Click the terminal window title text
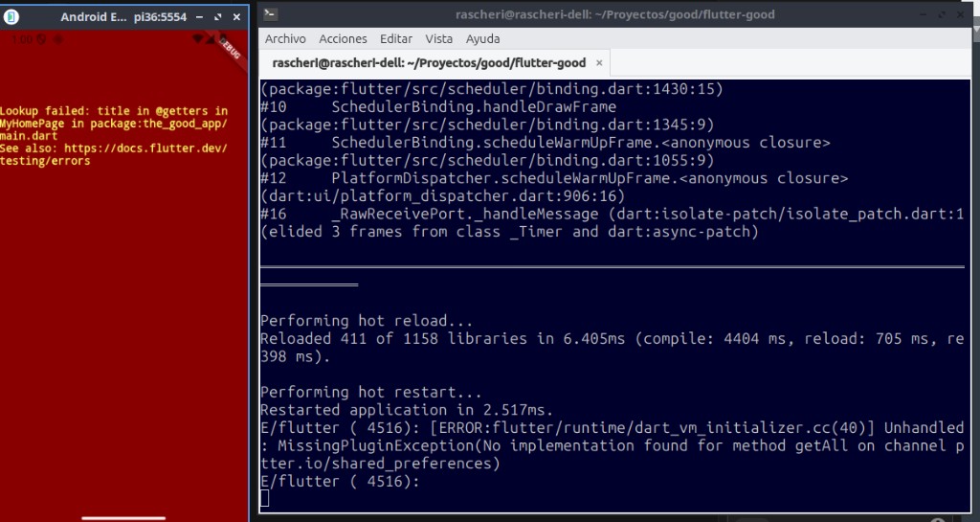Screen dimensions: 980x522 615,14
